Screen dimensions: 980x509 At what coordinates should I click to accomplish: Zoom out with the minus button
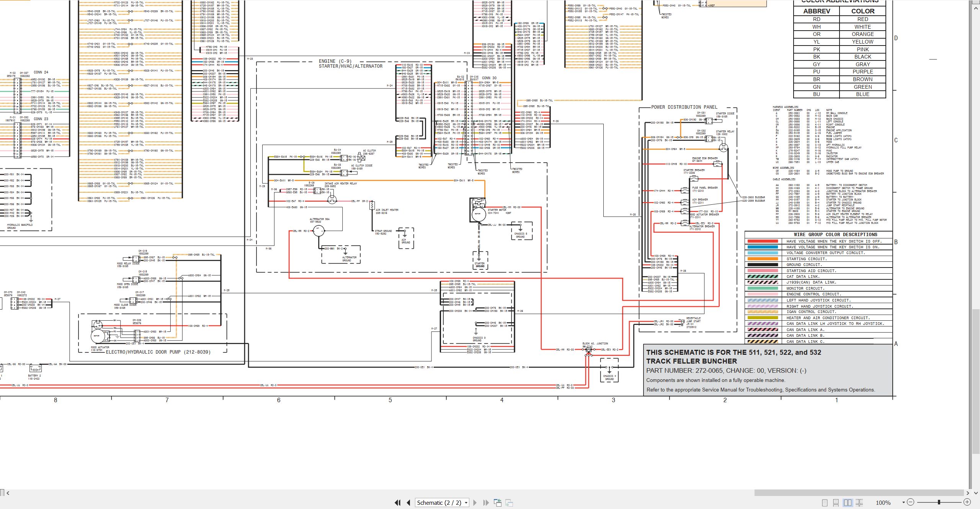coord(911,502)
